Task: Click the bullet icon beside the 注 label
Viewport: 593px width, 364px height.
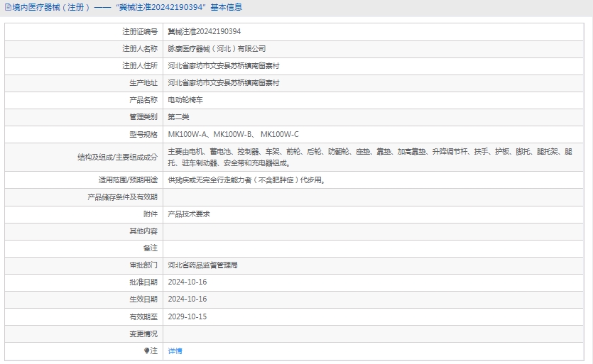Action: 147,351
